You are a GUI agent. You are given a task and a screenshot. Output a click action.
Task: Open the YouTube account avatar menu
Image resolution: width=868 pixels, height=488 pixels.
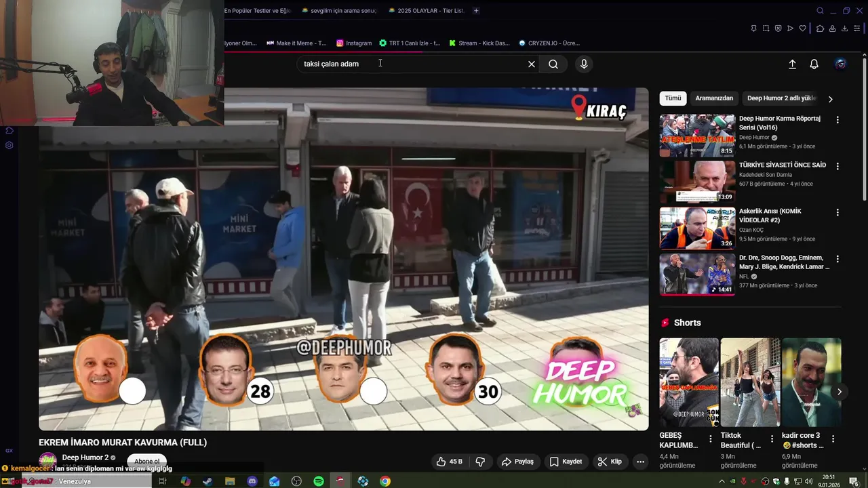[x=841, y=64]
